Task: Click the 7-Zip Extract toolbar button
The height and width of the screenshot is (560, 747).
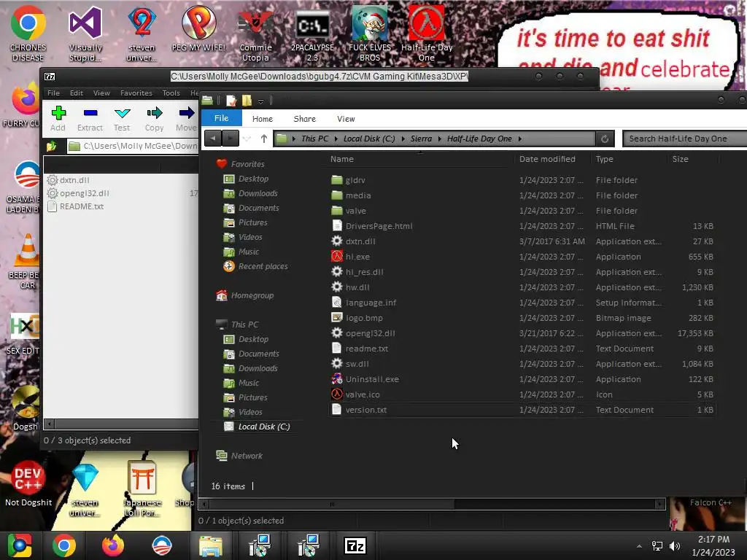Action: point(90,119)
